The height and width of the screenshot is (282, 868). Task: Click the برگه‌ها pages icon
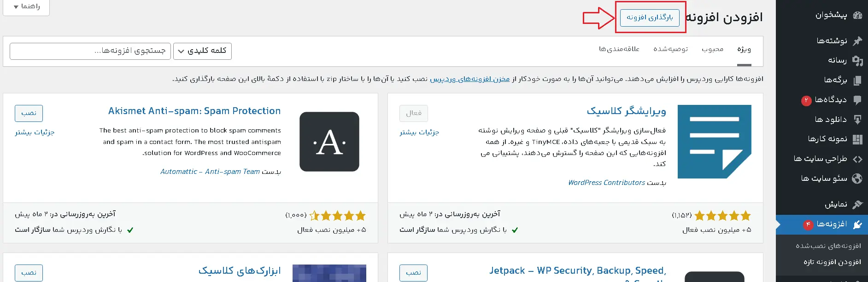pyautogui.click(x=857, y=80)
